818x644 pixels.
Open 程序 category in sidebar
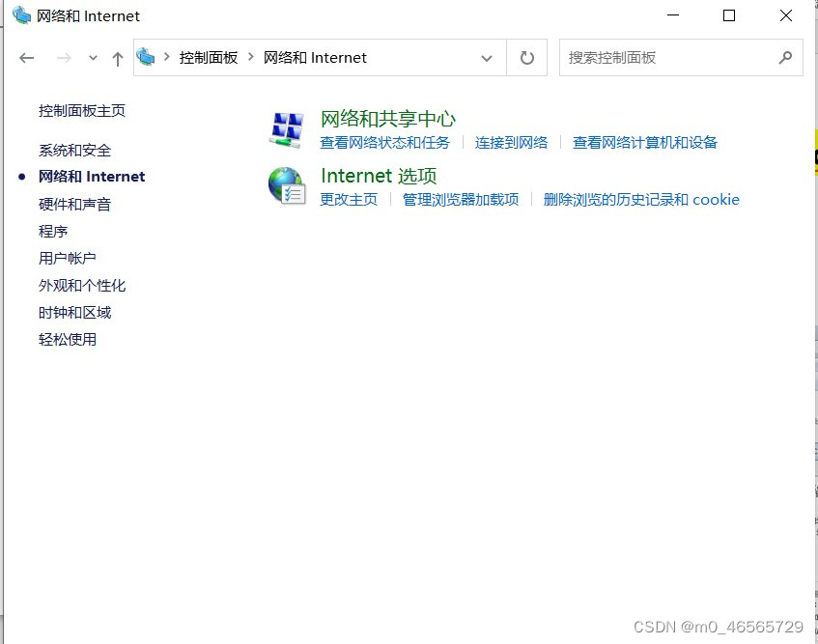coord(53,231)
